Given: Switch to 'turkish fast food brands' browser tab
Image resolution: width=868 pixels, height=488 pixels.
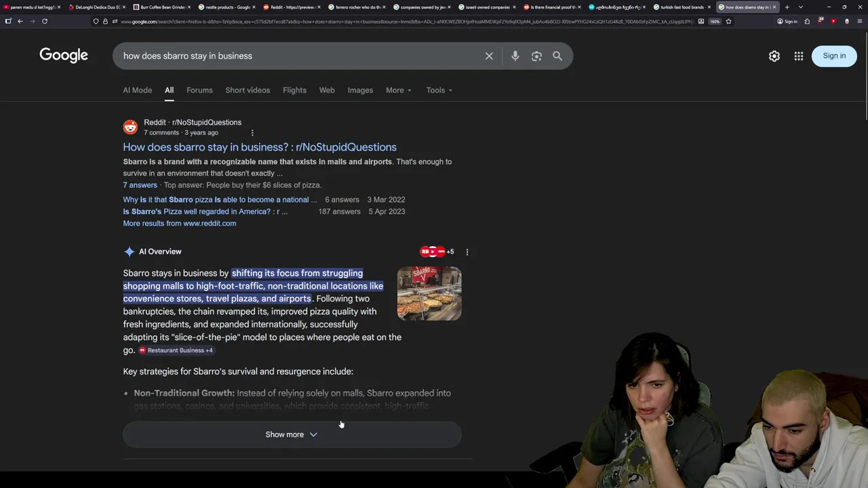Looking at the screenshot, I should 682,7.
